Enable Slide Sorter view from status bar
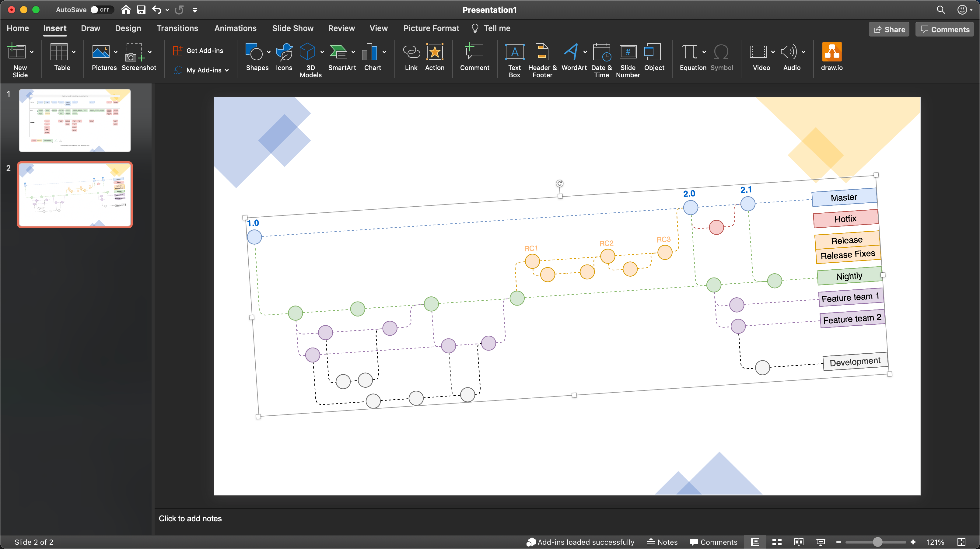This screenshot has height=549, width=980. pyautogui.click(x=777, y=542)
